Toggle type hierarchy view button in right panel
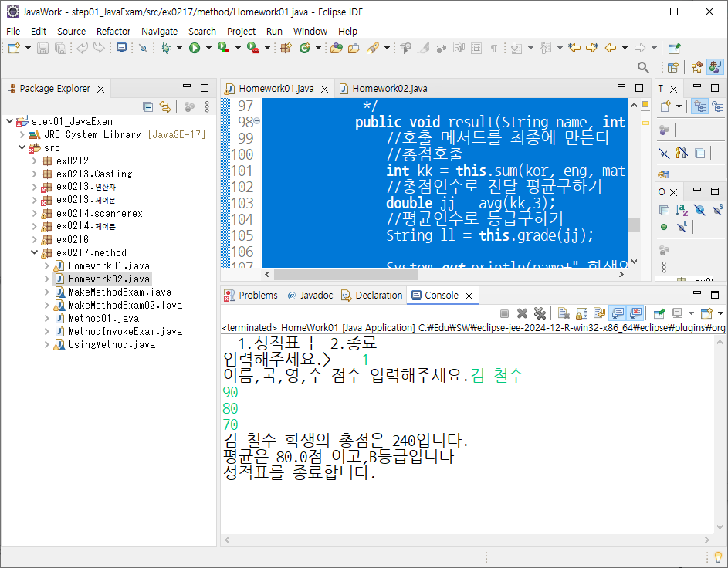Viewport: 728px width, 568px height. click(x=699, y=106)
